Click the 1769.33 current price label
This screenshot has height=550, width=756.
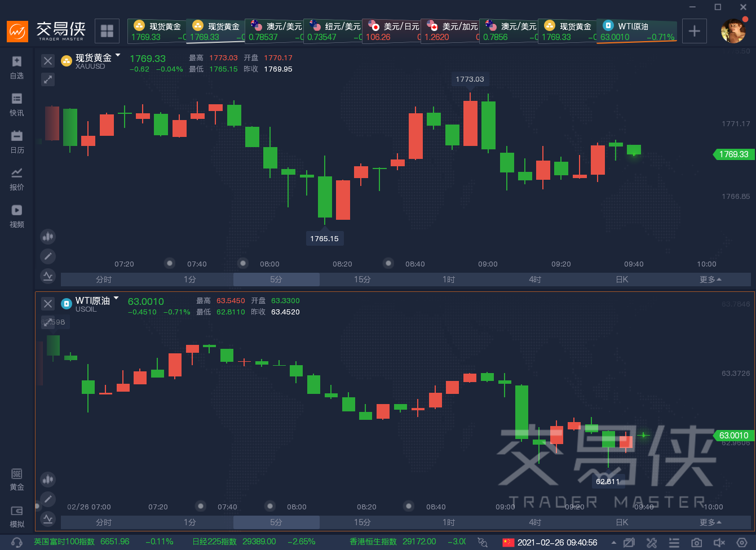click(x=733, y=154)
